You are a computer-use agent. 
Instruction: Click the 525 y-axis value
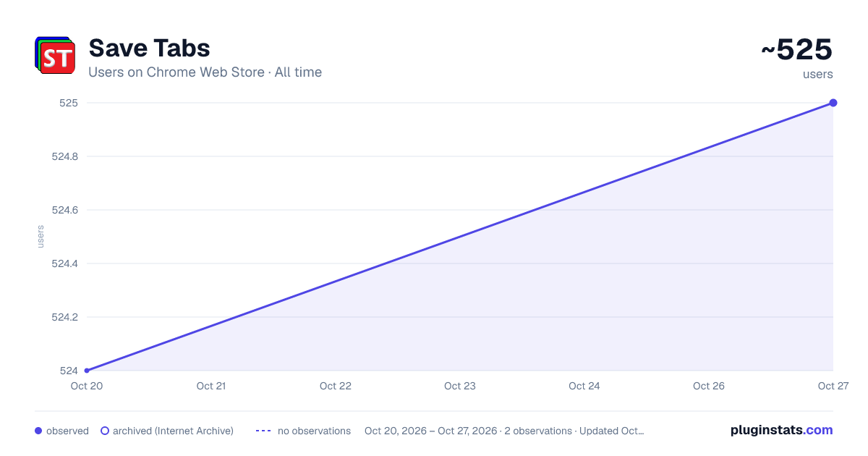69,103
